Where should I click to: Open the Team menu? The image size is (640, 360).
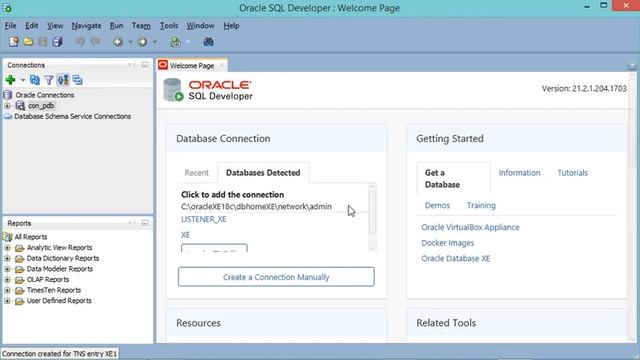tap(141, 26)
